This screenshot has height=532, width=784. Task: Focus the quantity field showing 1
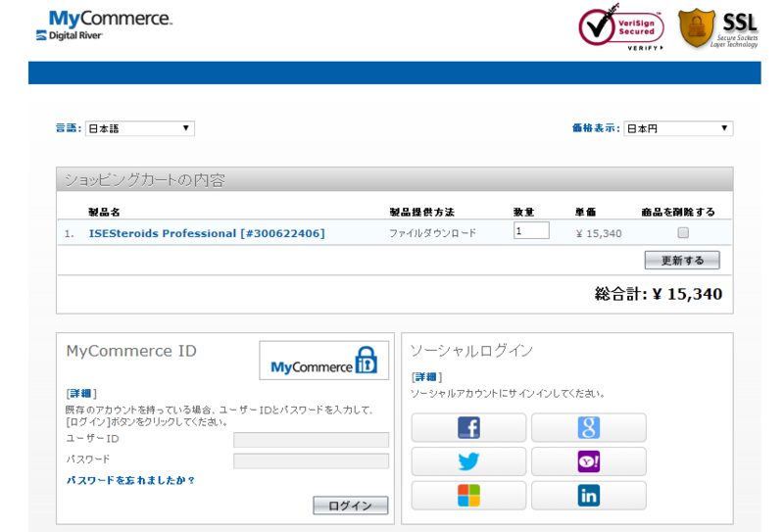pyautogui.click(x=531, y=230)
